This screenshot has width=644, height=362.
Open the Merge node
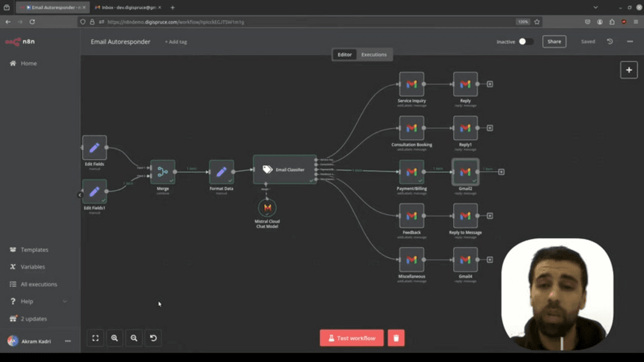[163, 172]
